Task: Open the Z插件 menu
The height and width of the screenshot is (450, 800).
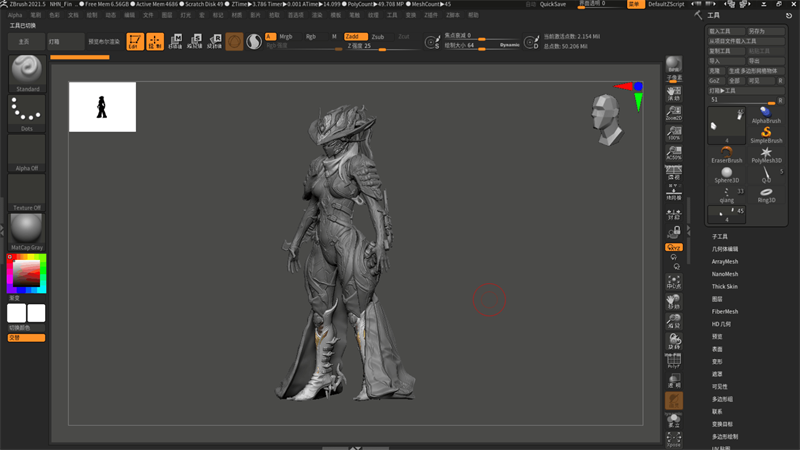Action: pos(429,15)
